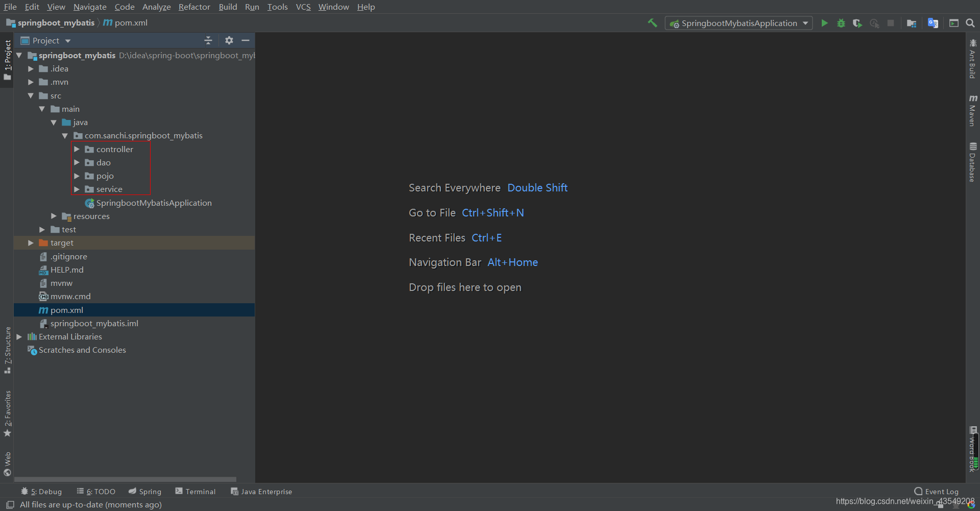The width and height of the screenshot is (980, 511).
Task: Open the Navigate menu
Action: (90, 7)
